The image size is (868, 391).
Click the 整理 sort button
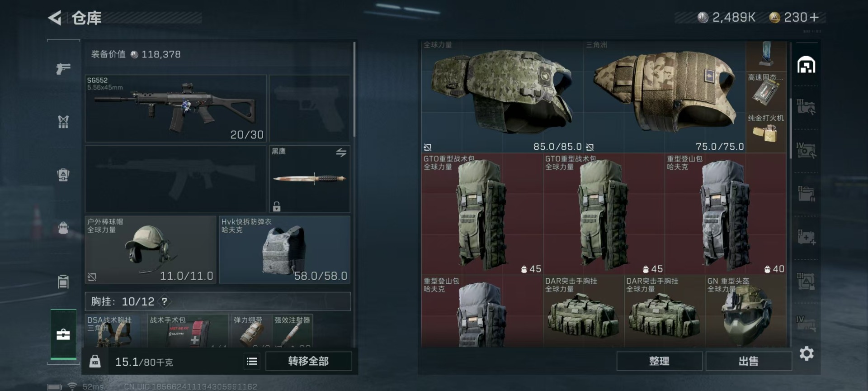tap(659, 361)
